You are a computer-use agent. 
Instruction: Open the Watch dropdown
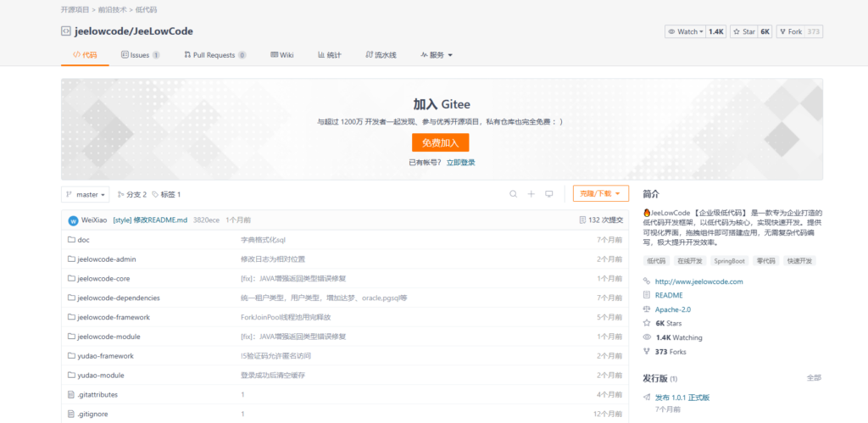(686, 31)
